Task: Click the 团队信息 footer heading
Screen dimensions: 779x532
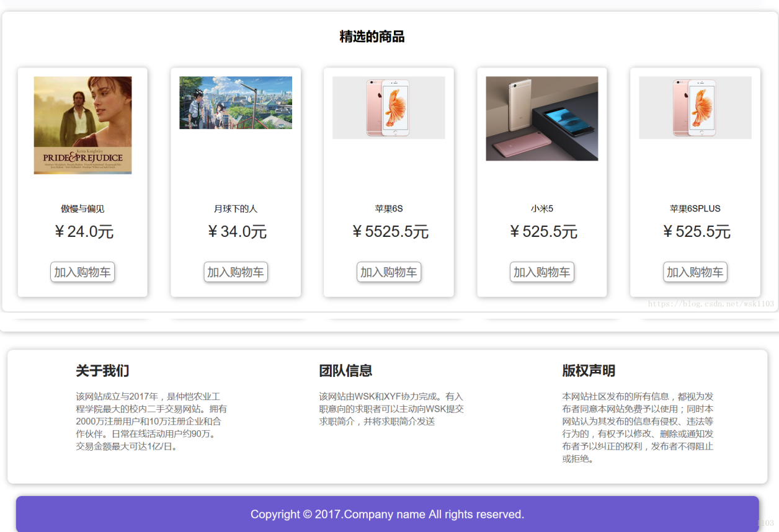Action: (x=345, y=371)
